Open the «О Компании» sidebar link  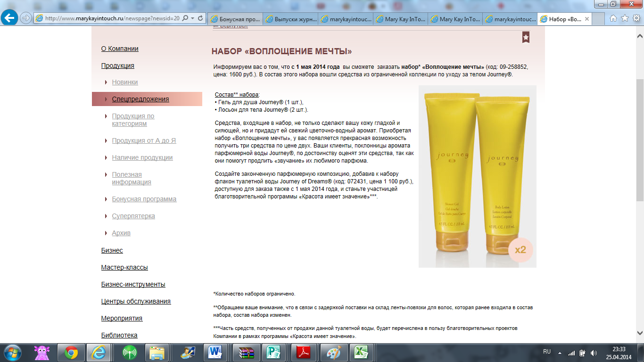(120, 49)
